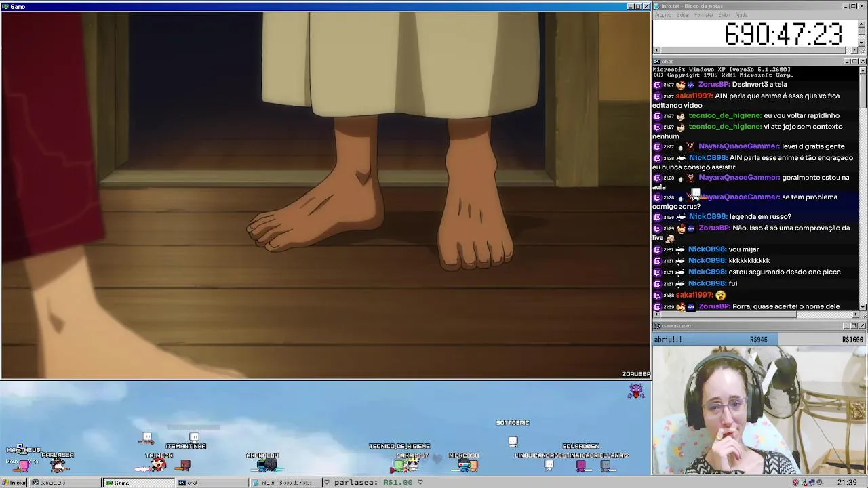Click the BOTTOERIC avatar character
This screenshot has width=868, height=488.
tap(513, 442)
